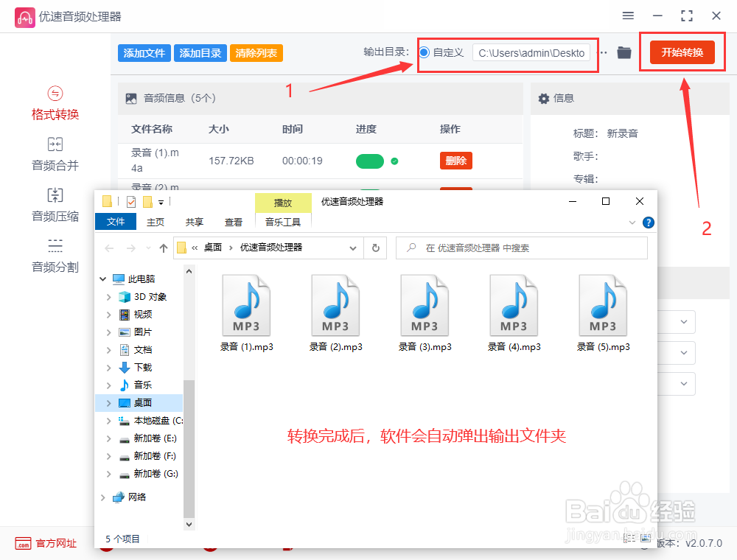
Task: Expand the 下载 tree node
Action: point(108,368)
